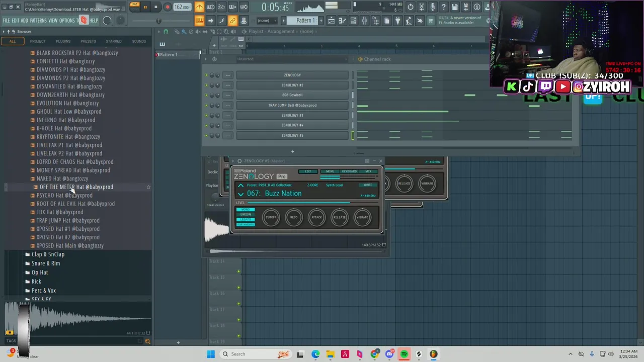Click the WRITE button in Zenology
Screen dimensions: 644x362
point(368,185)
